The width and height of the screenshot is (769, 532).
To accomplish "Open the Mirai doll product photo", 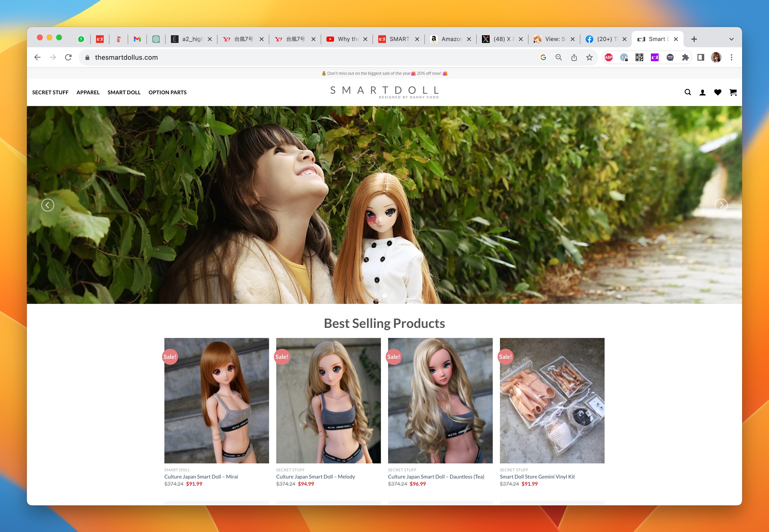I will pyautogui.click(x=216, y=400).
